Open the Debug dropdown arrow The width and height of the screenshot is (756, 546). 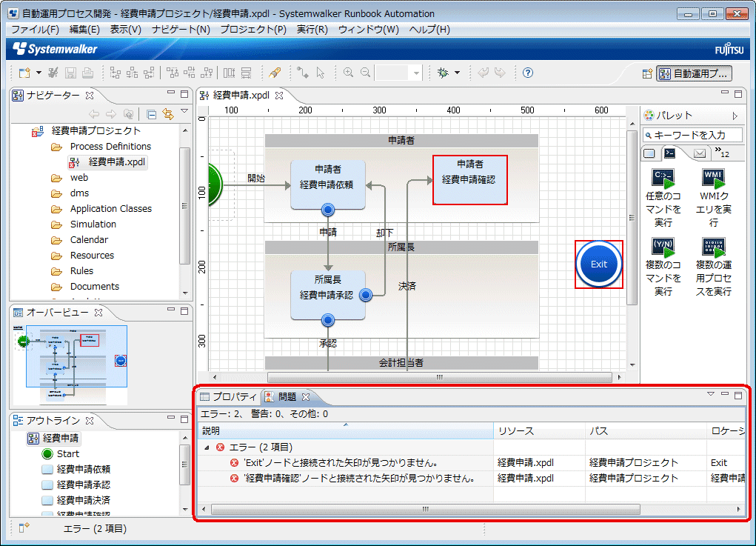coord(457,73)
